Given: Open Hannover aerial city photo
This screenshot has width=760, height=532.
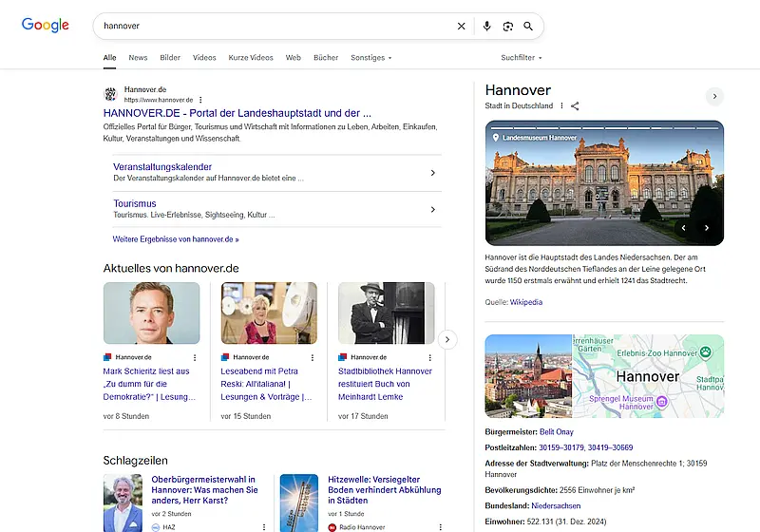Looking at the screenshot, I should click(x=528, y=376).
